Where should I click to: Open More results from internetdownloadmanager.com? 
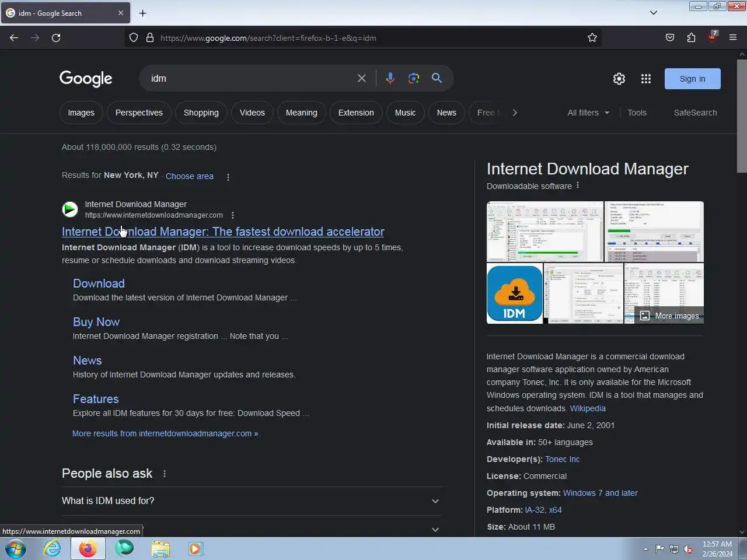(165, 433)
